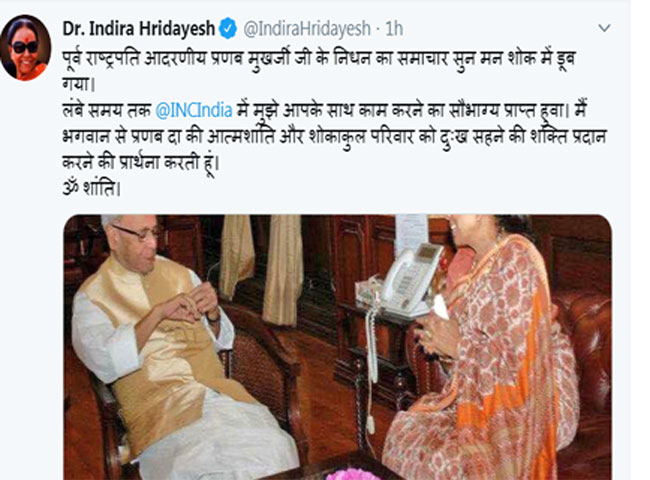Select the line करने की प्रार्थना करती हूं।
Screen dimensions: 650x480
[x=141, y=163]
